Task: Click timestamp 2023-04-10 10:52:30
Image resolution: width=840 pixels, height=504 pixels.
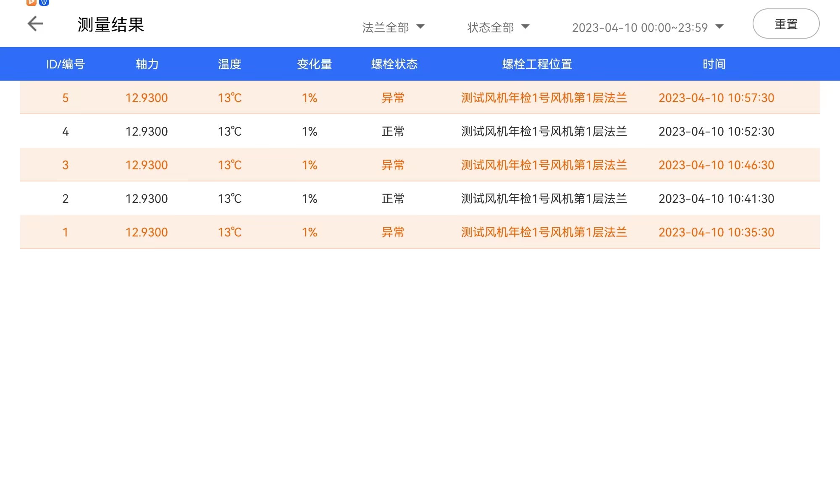Action: (716, 131)
